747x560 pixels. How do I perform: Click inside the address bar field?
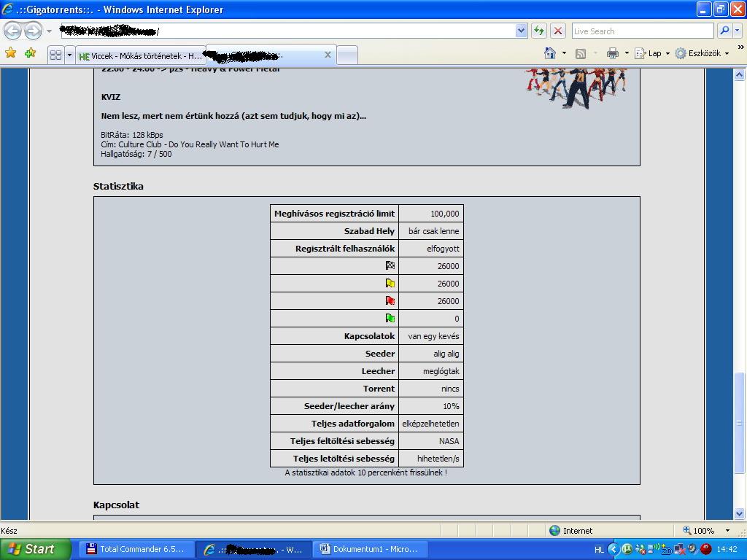287,31
